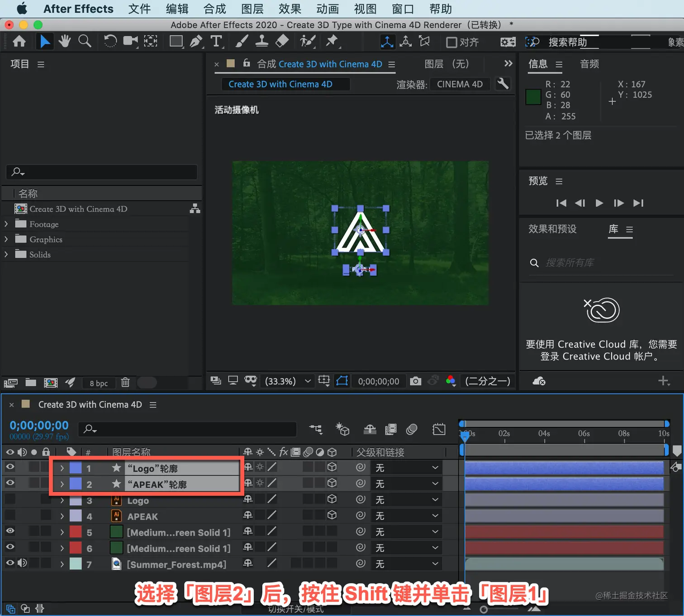Select the Clone Stamp tool
The height and width of the screenshot is (616, 684).
[261, 42]
